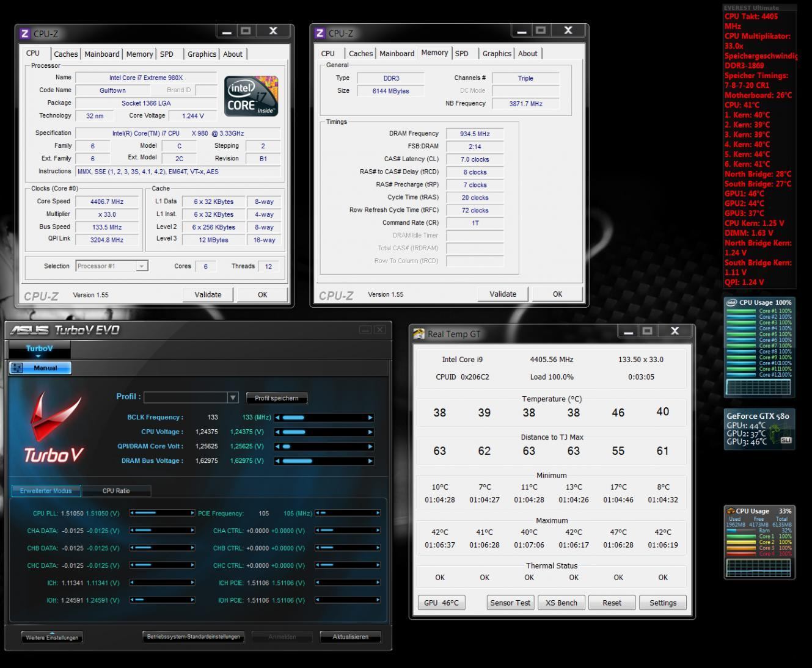
Task: Decrease QPI/DRAM Core Volt with left arrow
Action: tap(277, 446)
